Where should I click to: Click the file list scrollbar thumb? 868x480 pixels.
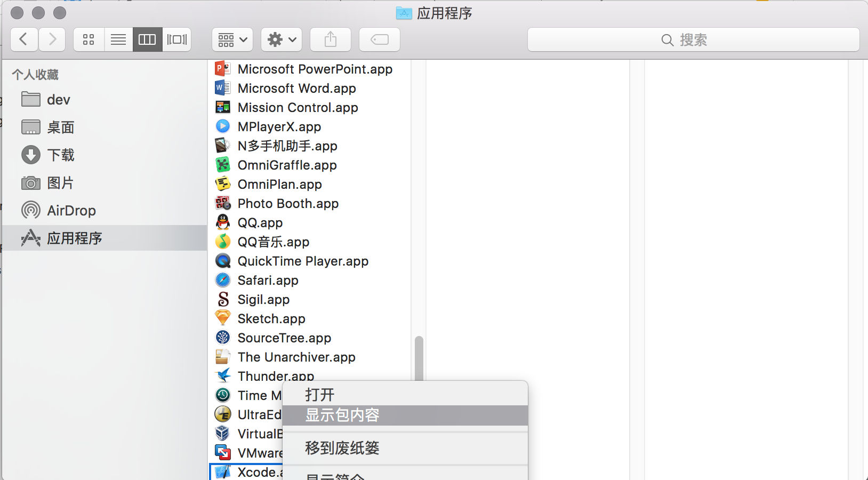click(x=419, y=358)
